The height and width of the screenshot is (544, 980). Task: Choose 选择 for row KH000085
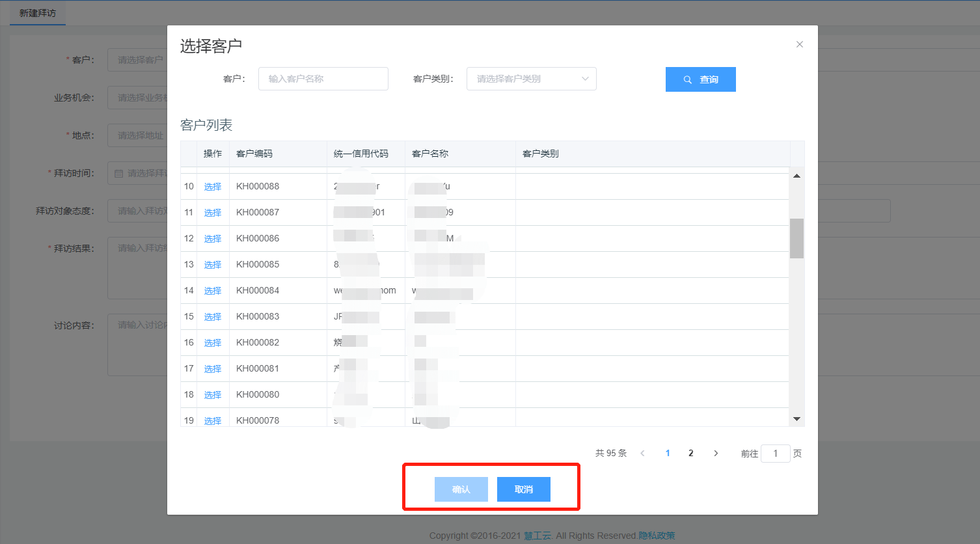pos(213,265)
